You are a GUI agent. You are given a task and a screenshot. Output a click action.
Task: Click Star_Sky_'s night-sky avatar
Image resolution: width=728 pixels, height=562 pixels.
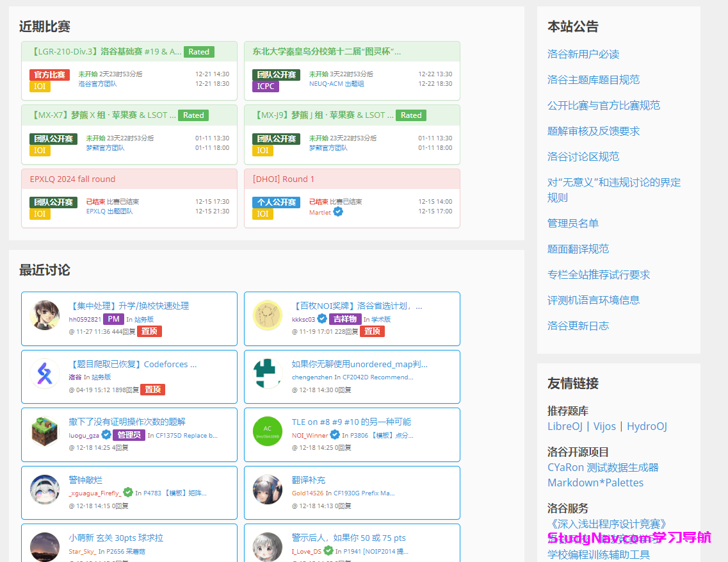point(45,545)
